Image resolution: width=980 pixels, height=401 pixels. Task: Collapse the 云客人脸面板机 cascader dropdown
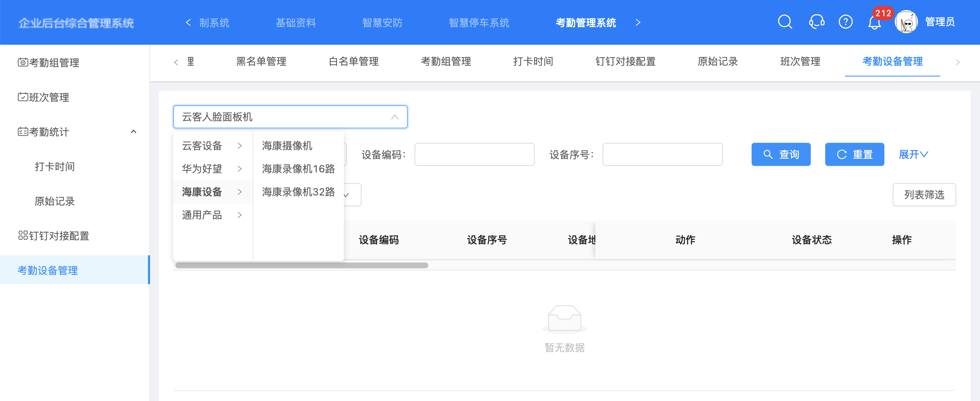(290, 117)
